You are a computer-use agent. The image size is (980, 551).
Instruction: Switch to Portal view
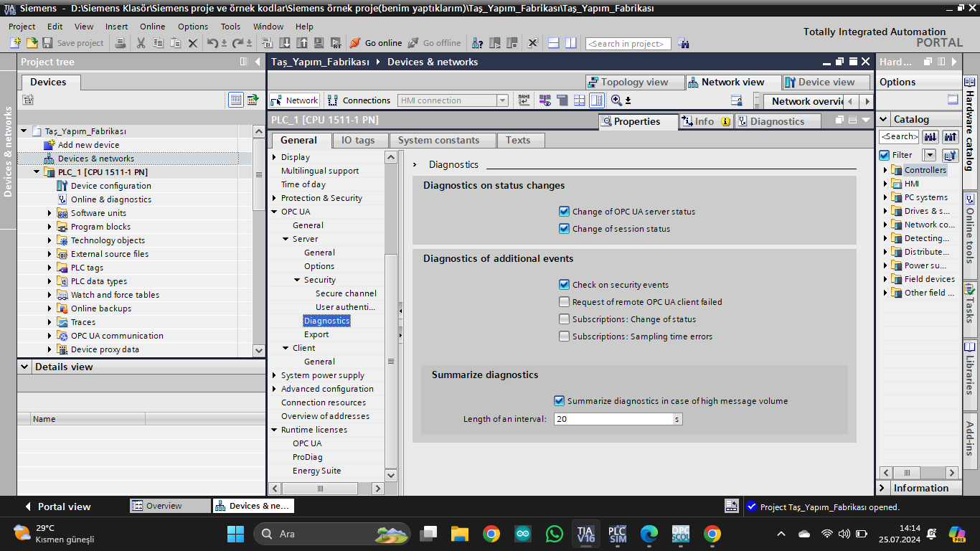coord(57,507)
